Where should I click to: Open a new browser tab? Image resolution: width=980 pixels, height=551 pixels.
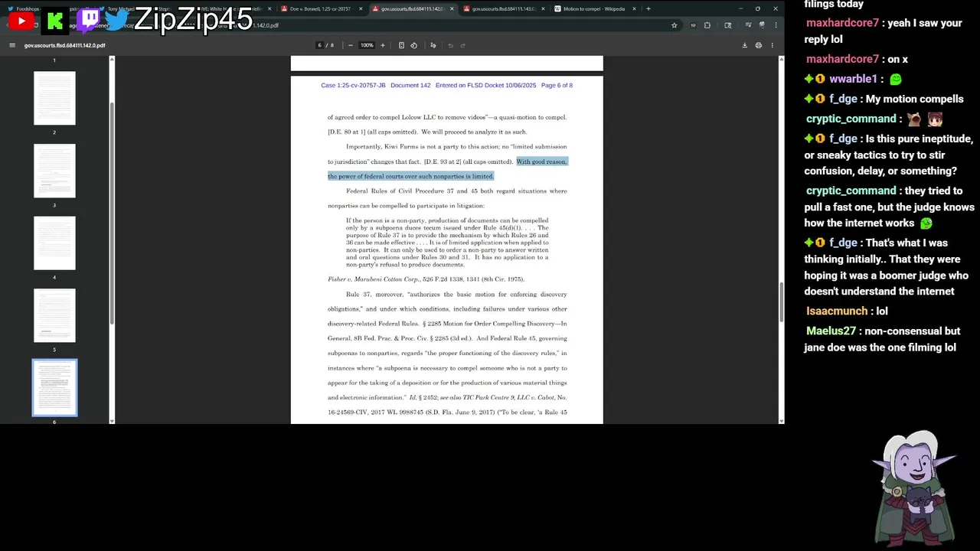tap(648, 9)
